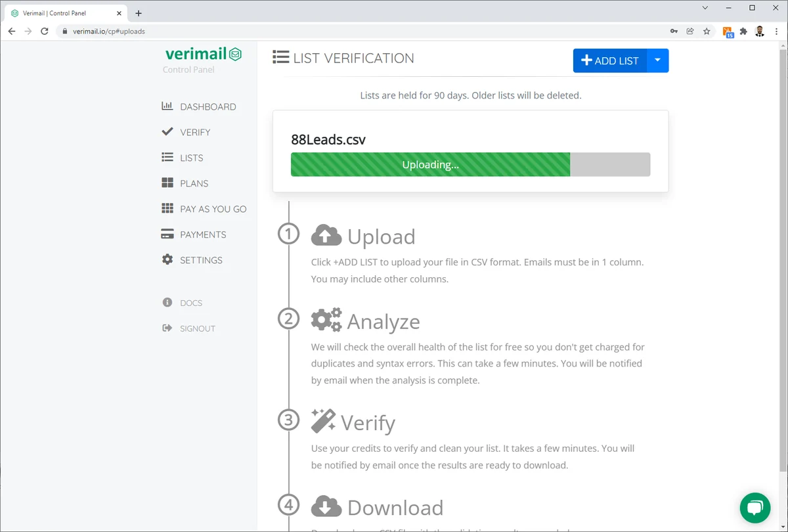This screenshot has height=532, width=788.
Task: Click the List Verification header list icon
Action: (281, 57)
